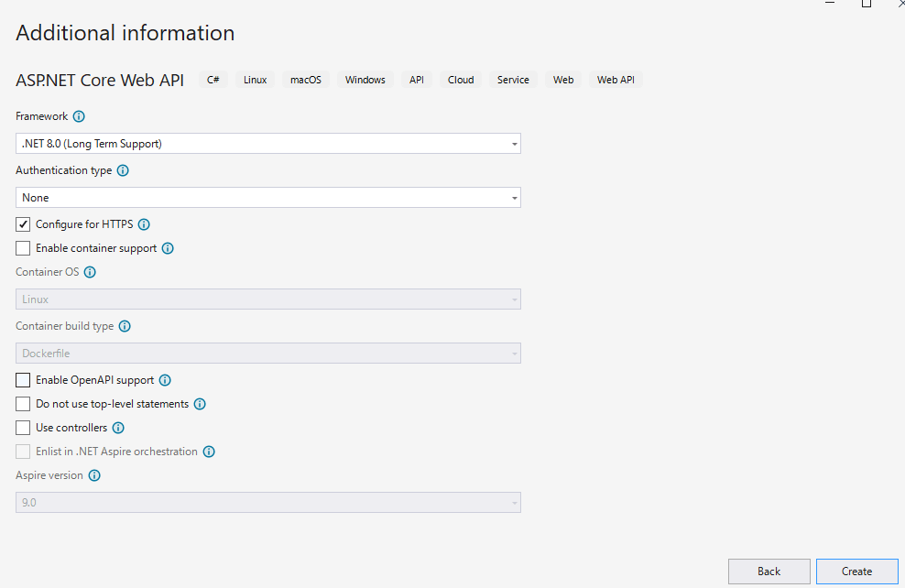Open Container build type dropdown showing Dockerfile
This screenshot has height=588, width=905.
coord(268,354)
